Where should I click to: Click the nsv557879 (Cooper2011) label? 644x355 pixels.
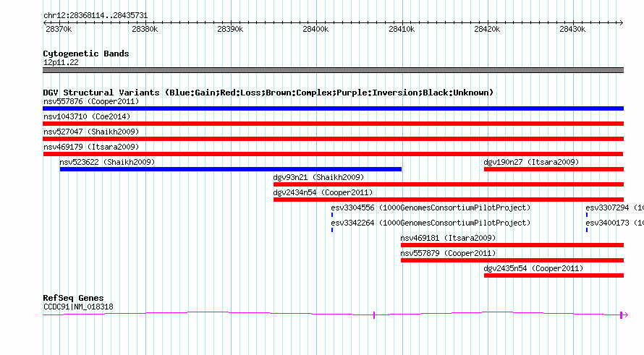448,253
